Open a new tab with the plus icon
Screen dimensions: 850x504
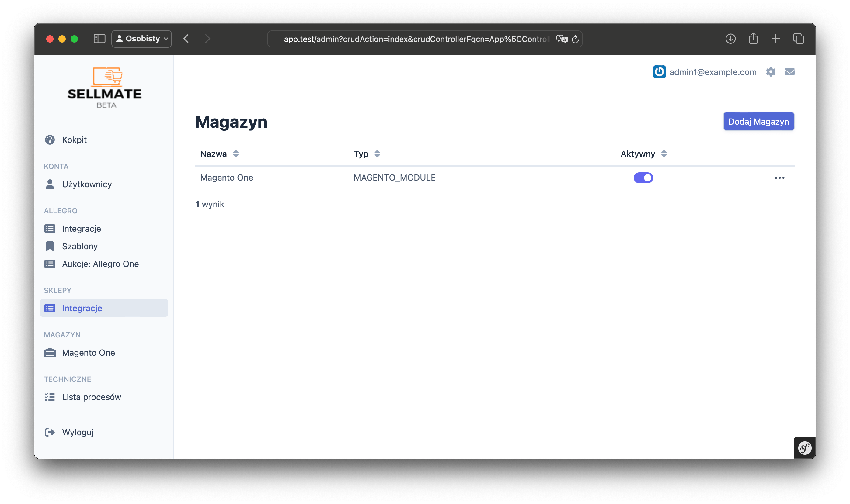775,39
